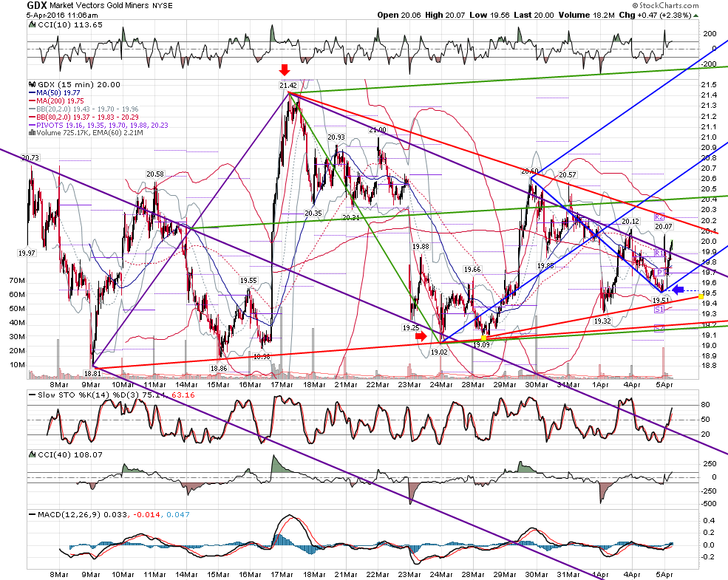Screen dimensions: 728x580
Task: Click the 19.97 price label
Action: (x=27, y=253)
